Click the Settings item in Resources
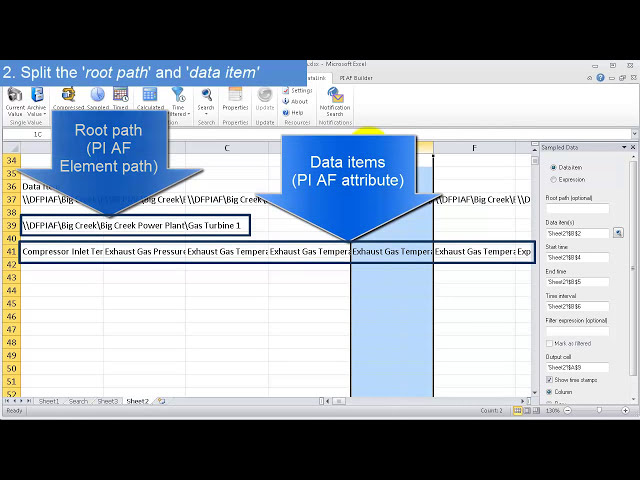Viewport: 640px width, 480px height. [x=297, y=90]
